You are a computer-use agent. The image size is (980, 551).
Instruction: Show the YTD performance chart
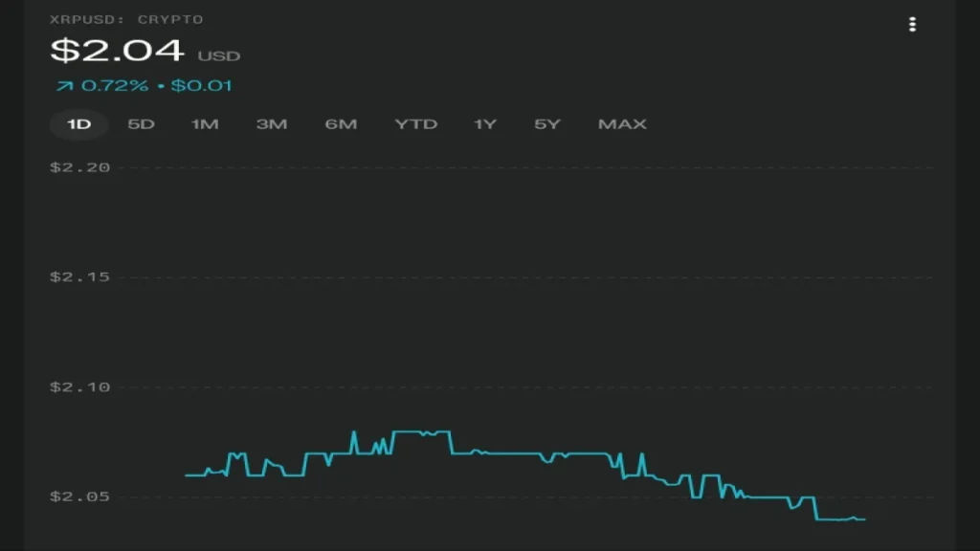[415, 124]
